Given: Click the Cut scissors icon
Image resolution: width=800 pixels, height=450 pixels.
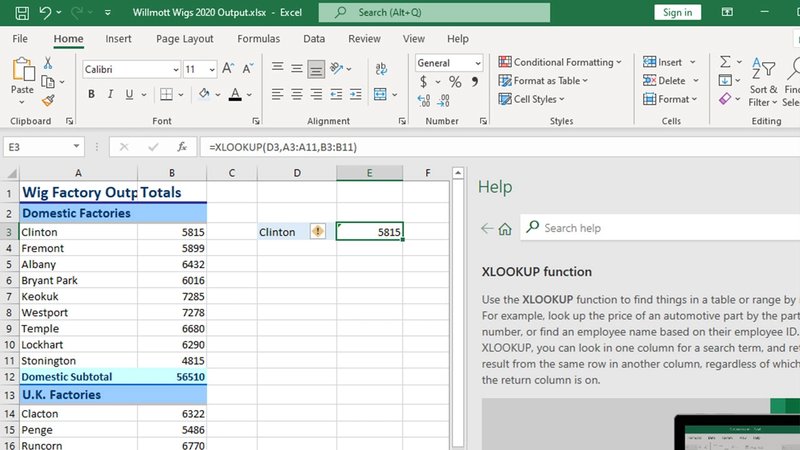Looking at the screenshot, I should (x=47, y=63).
